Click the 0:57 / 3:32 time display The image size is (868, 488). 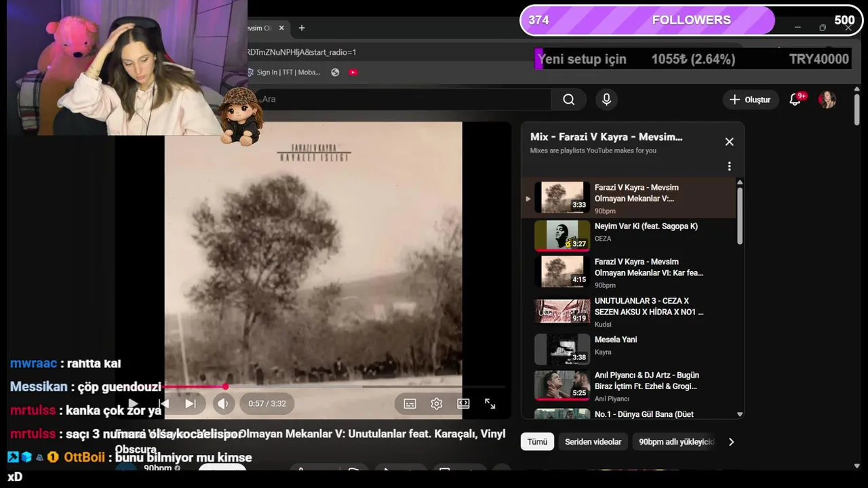(267, 404)
